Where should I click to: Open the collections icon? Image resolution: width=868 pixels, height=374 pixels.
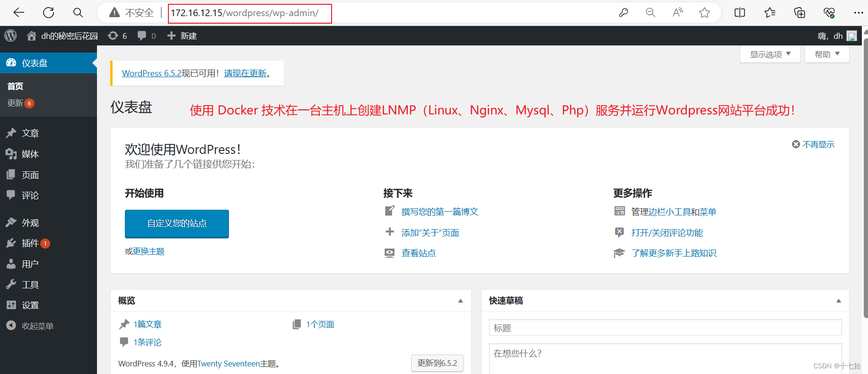tap(799, 13)
